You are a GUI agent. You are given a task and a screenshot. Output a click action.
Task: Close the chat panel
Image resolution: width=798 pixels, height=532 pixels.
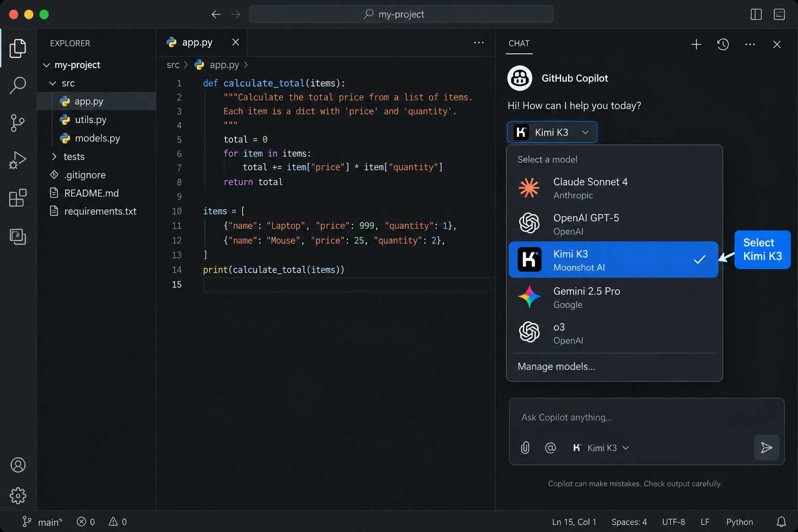tap(777, 44)
